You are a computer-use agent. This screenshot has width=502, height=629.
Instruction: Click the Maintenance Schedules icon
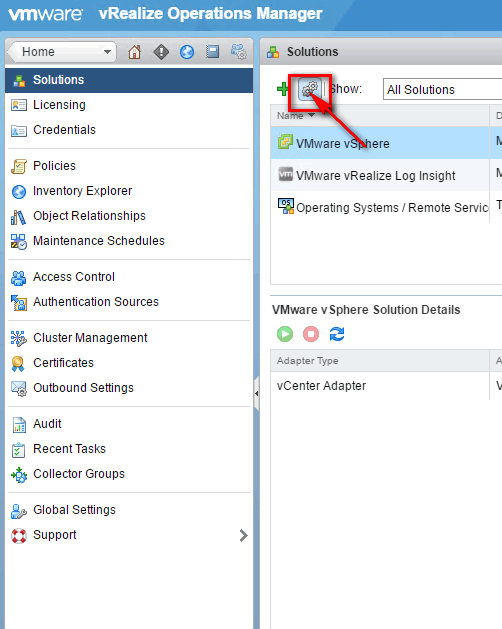[18, 241]
